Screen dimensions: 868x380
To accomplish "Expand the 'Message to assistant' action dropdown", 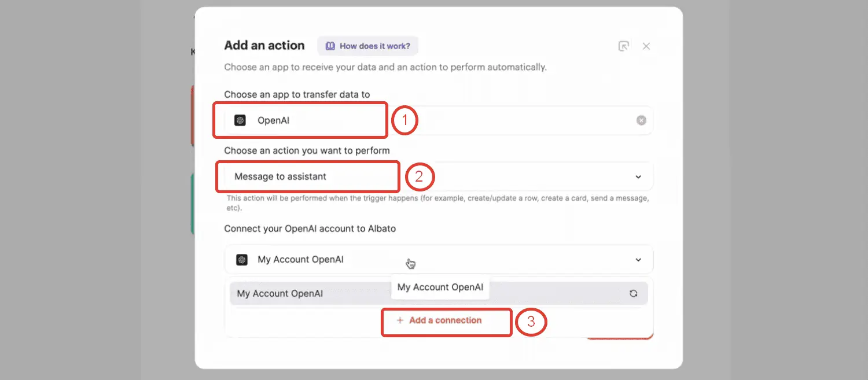I will point(439,176).
